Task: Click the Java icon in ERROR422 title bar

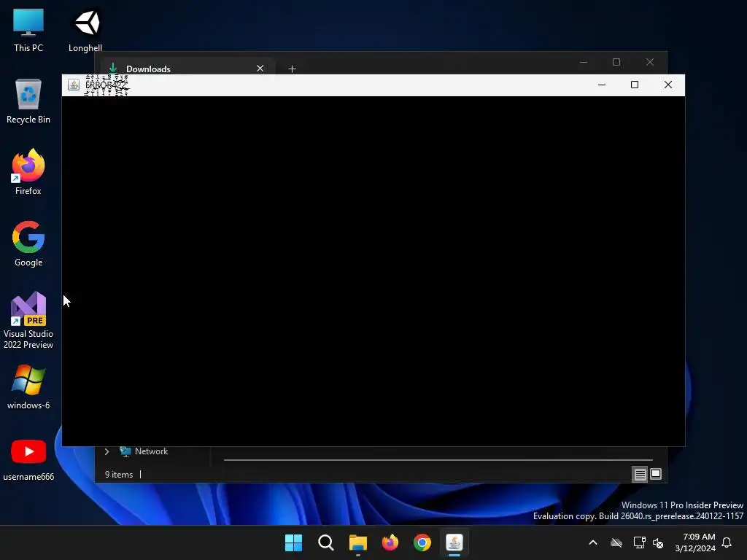Action: click(74, 85)
